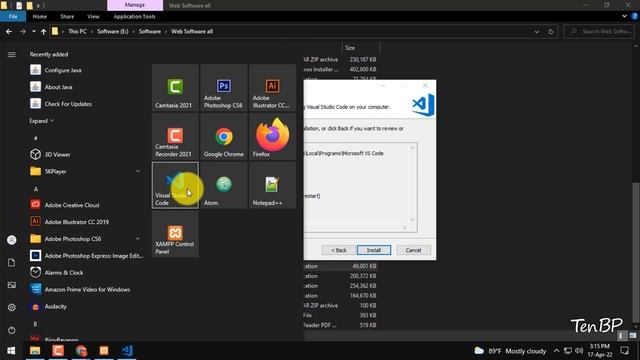Screen dimensions: 640x360
Task: Jump to apps under letter A header
Action: [36, 189]
